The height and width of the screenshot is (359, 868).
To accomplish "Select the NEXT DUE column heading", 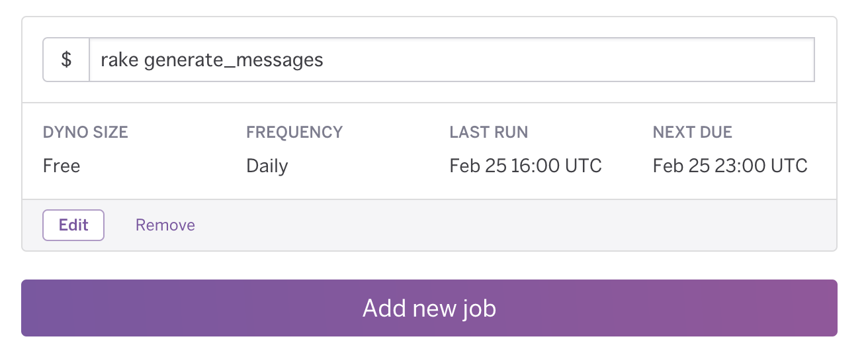I will click(693, 132).
